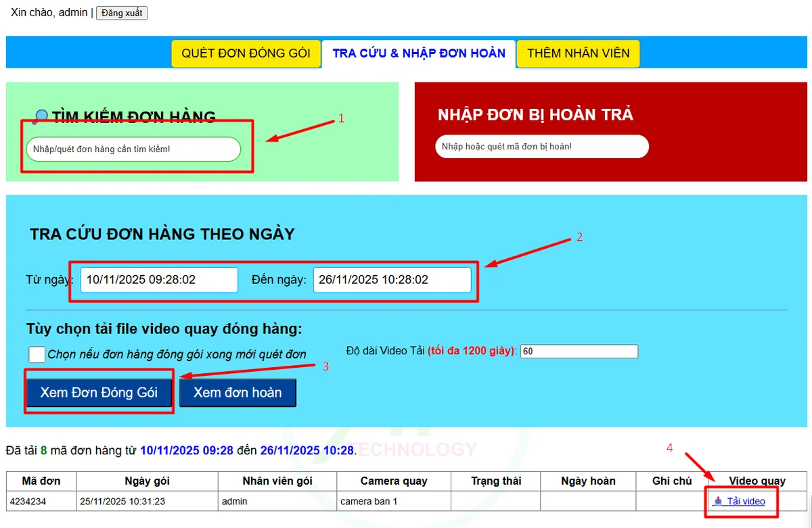Open the THÊM NHÂN VIÊN tab
The width and height of the screenshot is (812, 528).
[578, 53]
